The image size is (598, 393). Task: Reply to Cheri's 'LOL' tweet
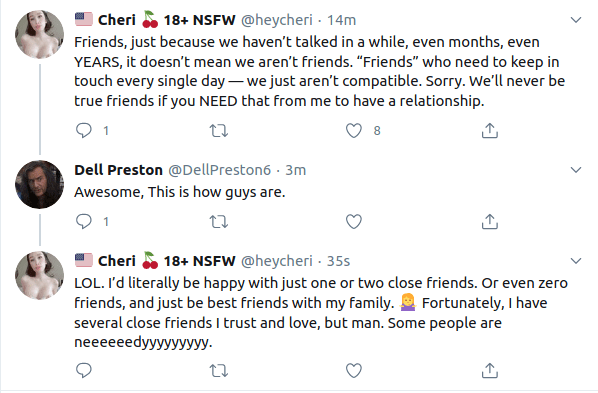tap(84, 370)
